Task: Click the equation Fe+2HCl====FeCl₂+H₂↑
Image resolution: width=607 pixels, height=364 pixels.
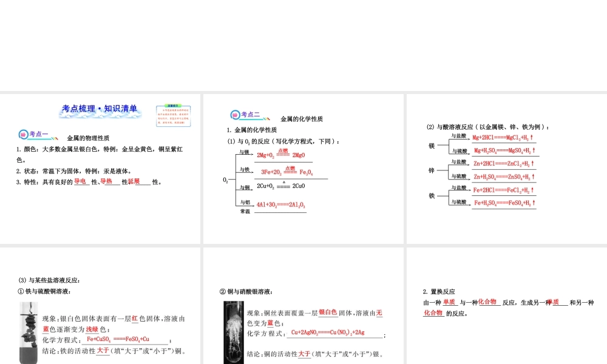Action: point(504,190)
